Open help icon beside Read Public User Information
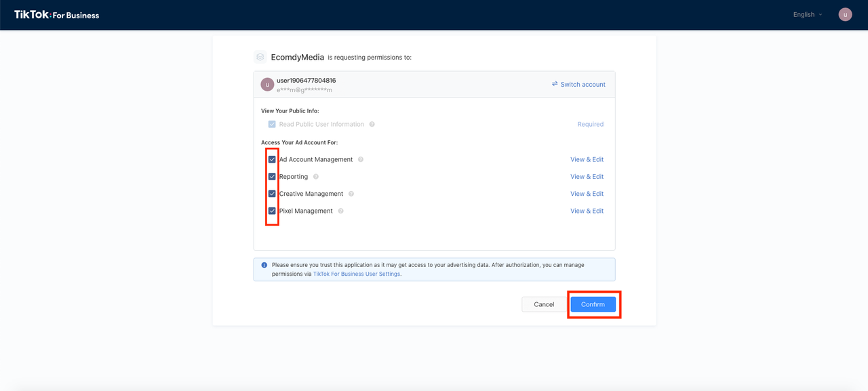This screenshot has width=868, height=391. 372,124
